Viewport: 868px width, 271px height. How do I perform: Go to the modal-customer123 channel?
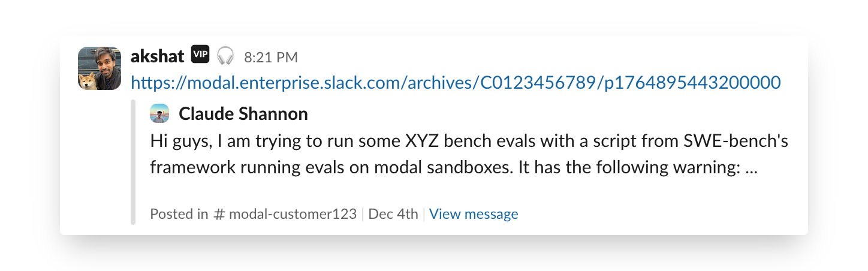[293, 214]
